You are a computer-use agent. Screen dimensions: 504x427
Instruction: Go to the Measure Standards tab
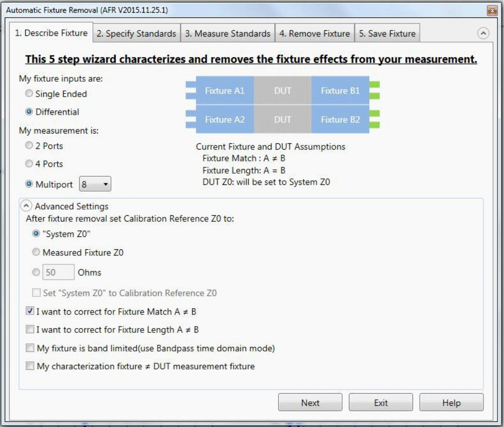228,33
